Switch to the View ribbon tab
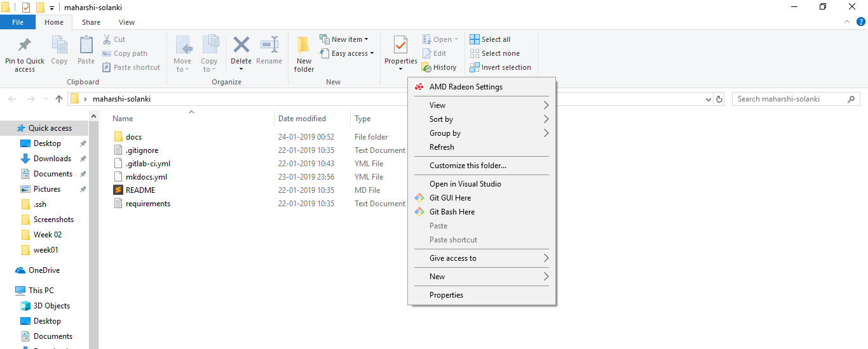Viewport: 868px width, 349px height. point(126,22)
